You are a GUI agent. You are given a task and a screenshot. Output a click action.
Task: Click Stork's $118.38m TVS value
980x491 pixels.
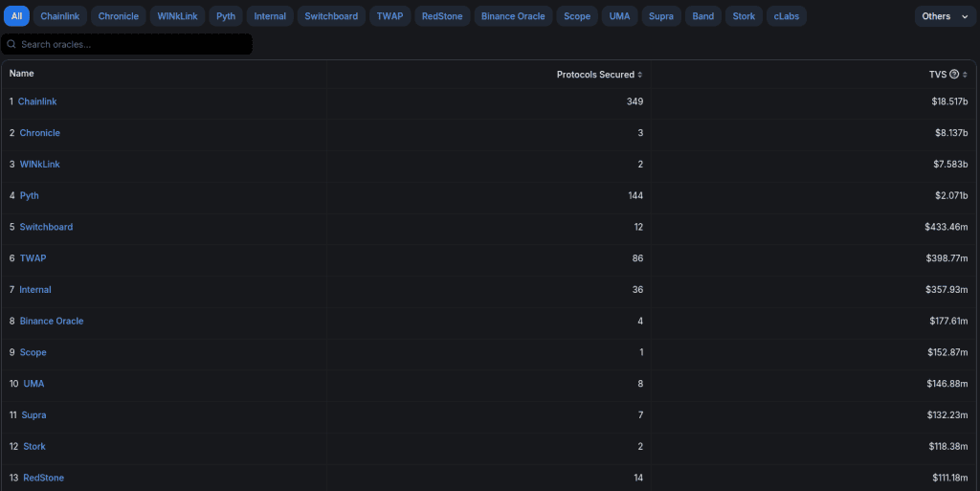click(x=948, y=446)
